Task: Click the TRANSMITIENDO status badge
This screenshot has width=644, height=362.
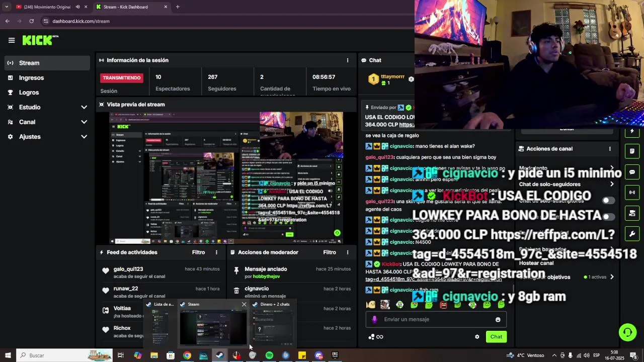Action: 122,78
